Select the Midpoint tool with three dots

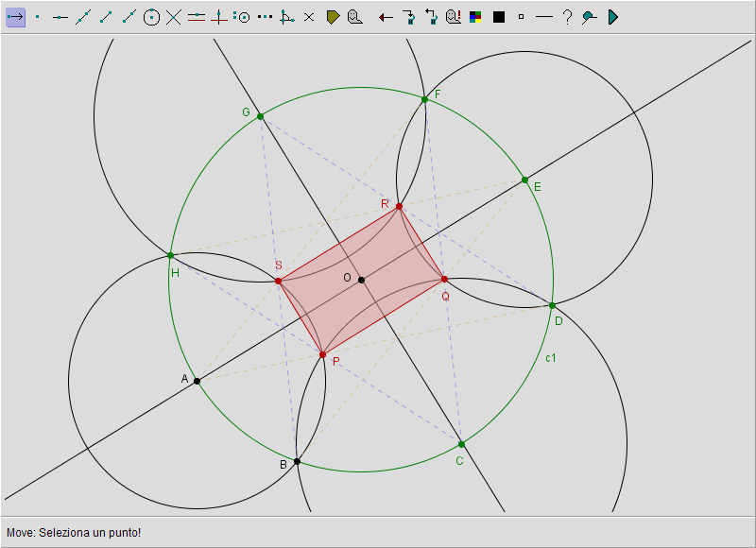click(265, 17)
